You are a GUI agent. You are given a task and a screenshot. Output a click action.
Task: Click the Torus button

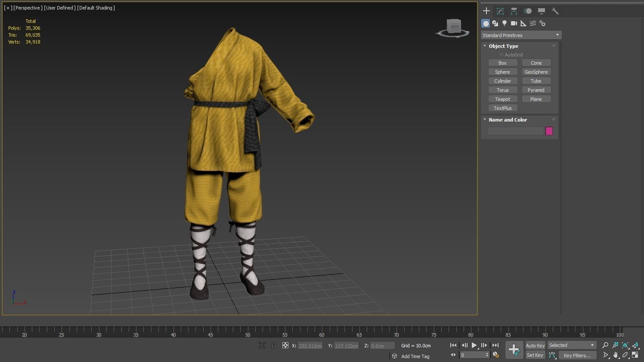503,90
